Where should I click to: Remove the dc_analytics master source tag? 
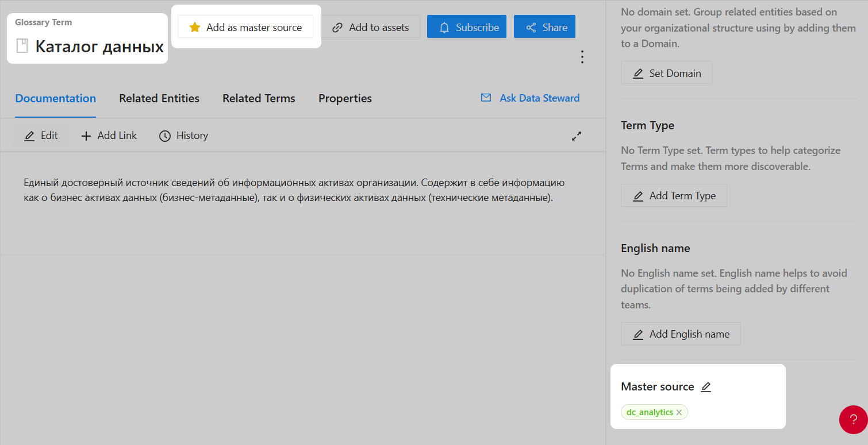point(679,412)
